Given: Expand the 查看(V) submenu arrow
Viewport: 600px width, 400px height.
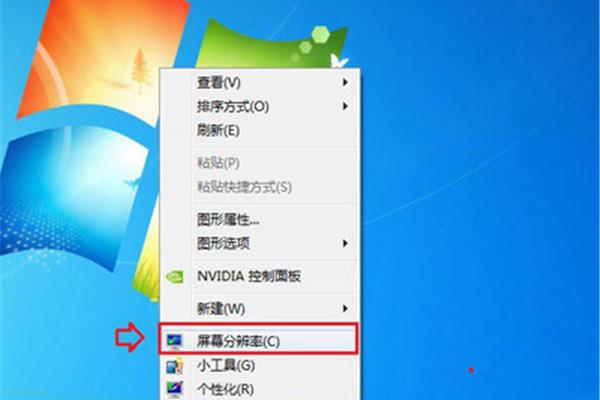Looking at the screenshot, I should click(x=345, y=82).
